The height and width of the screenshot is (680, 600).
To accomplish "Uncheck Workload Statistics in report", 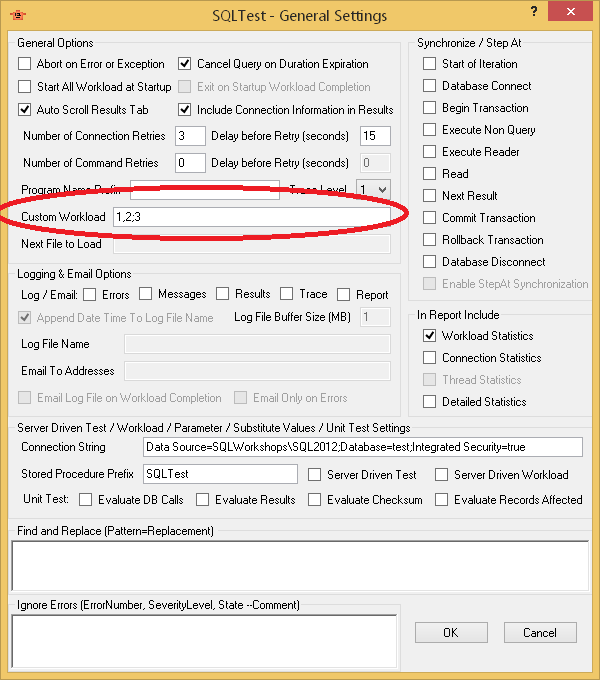I will pyautogui.click(x=430, y=336).
